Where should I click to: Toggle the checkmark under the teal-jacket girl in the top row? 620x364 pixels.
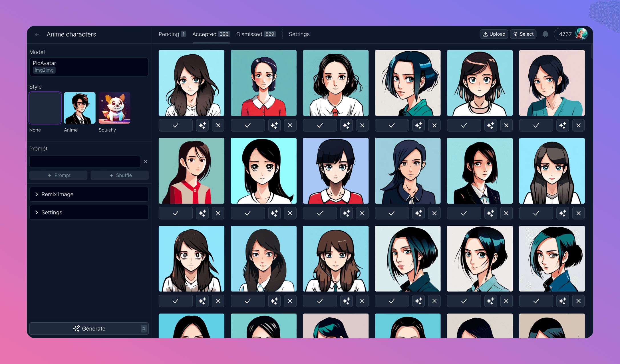tap(392, 125)
